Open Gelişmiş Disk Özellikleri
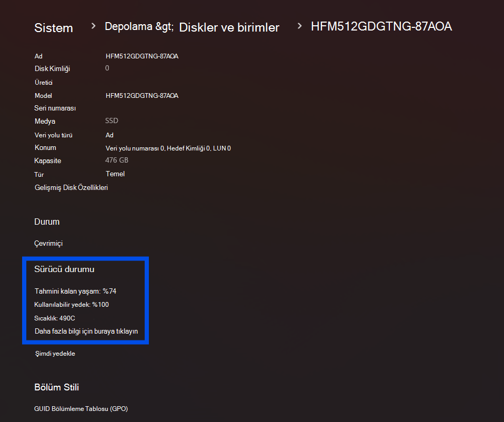 coord(71,188)
